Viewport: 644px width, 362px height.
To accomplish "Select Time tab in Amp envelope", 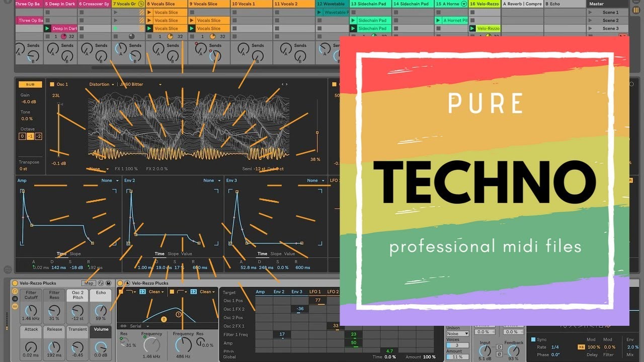I will [61, 254].
